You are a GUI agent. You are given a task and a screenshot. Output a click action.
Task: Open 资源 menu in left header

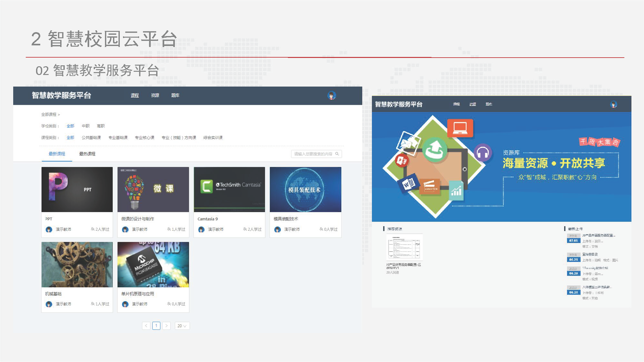click(155, 95)
